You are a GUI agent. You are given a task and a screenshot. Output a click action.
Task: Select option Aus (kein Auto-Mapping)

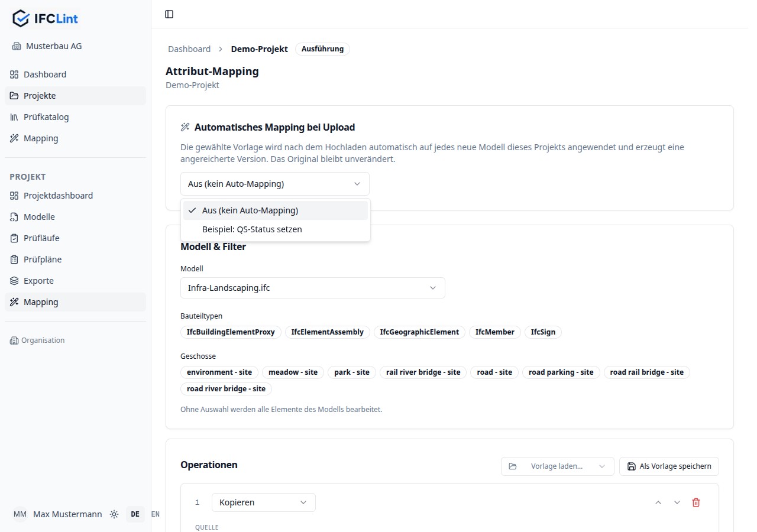click(x=276, y=210)
